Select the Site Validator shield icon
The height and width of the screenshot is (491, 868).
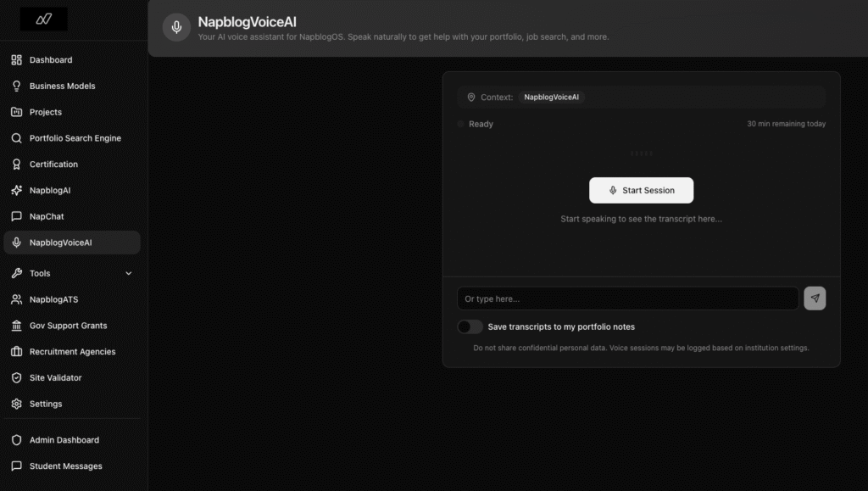tap(17, 377)
